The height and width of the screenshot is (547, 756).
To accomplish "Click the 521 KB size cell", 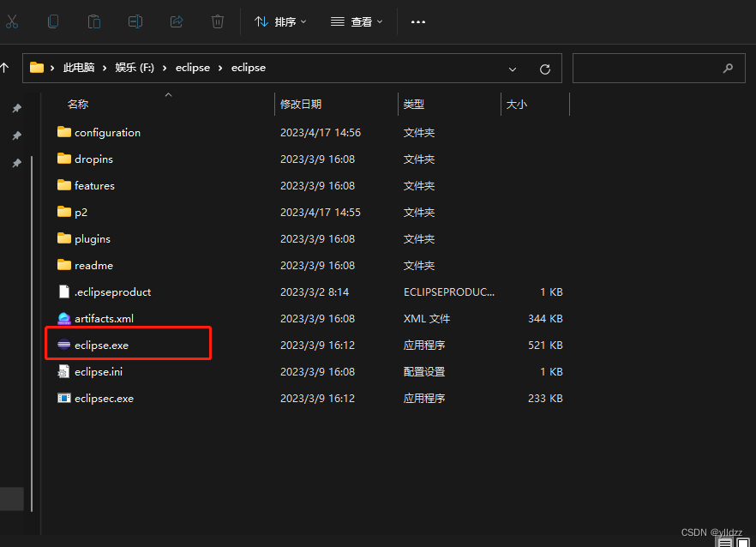I will pos(545,345).
